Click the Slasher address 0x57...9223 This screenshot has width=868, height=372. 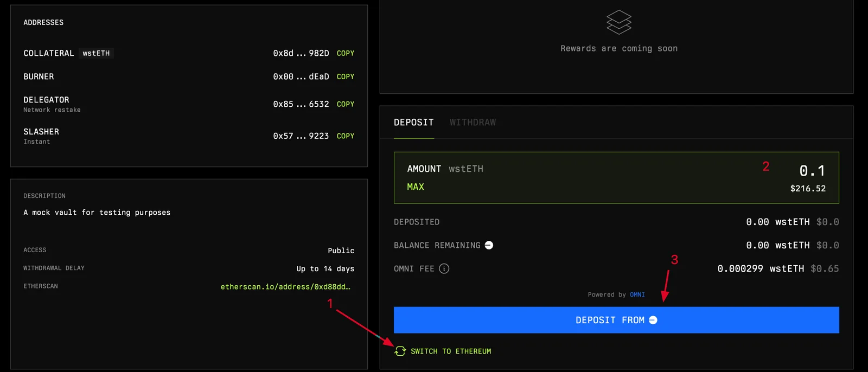(x=301, y=136)
